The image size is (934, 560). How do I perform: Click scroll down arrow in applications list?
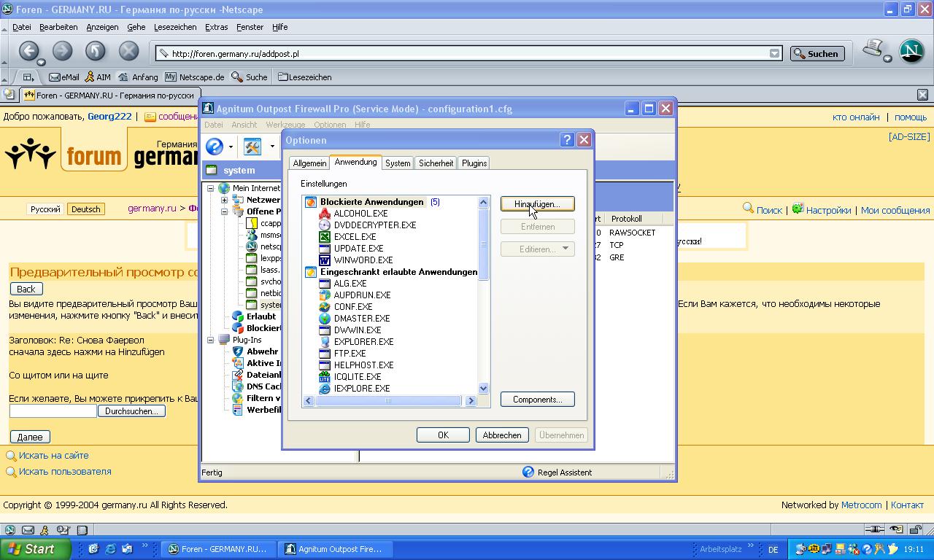tap(483, 389)
